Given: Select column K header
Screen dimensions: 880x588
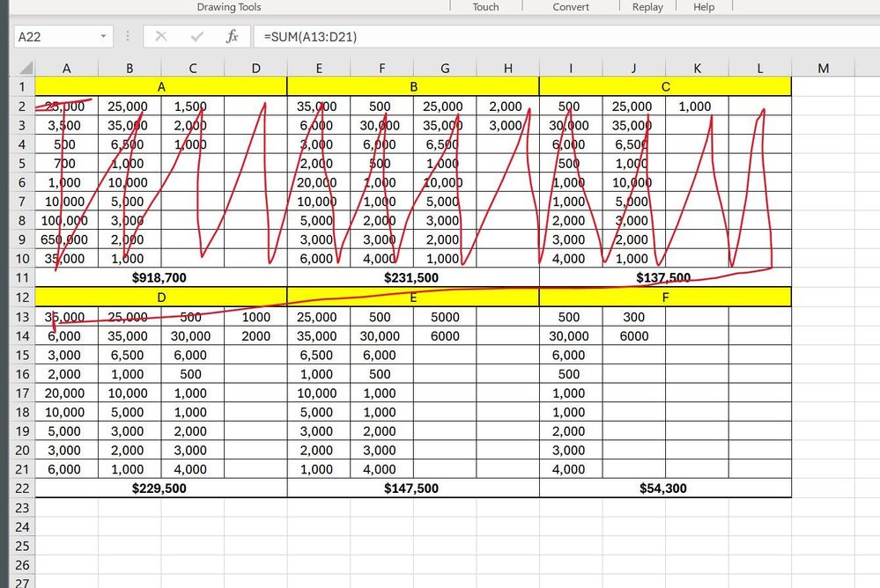Looking at the screenshot, I should [x=697, y=68].
